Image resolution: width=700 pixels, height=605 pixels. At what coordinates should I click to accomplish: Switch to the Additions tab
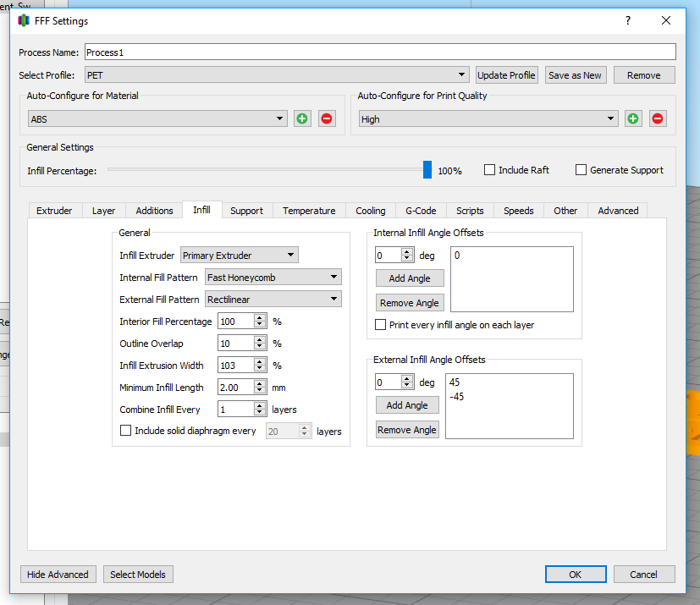coord(154,211)
